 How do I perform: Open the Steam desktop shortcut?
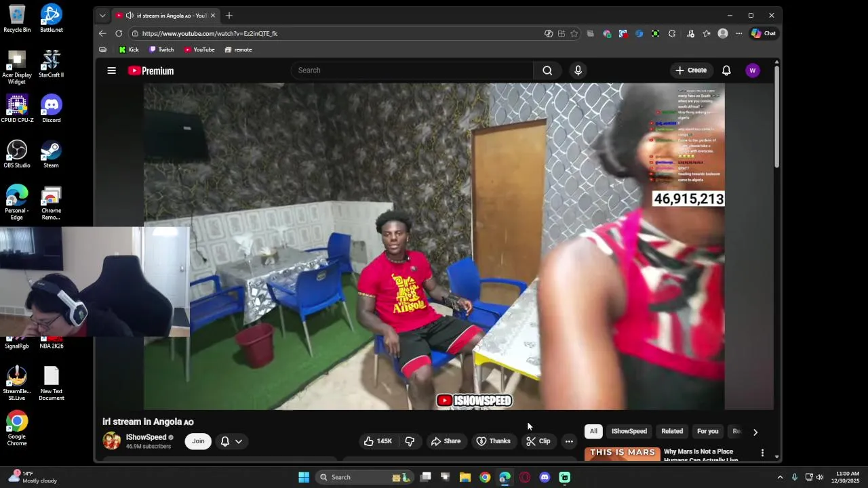52,154
